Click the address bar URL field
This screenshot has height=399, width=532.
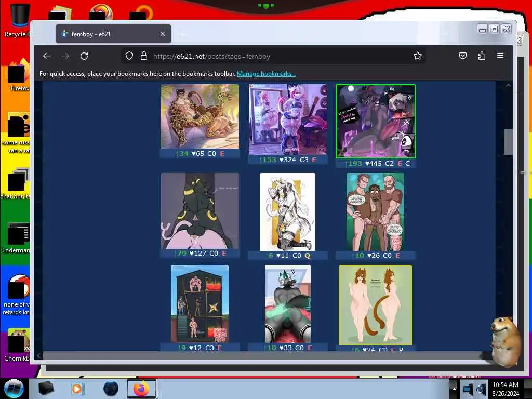pyautogui.click(x=273, y=56)
